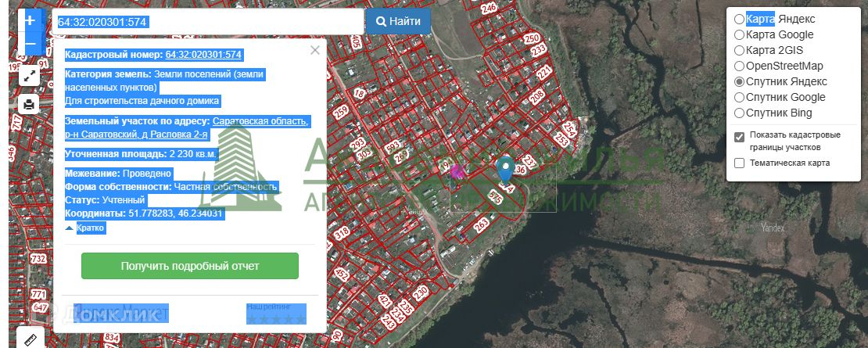Image resolution: width=868 pixels, height=348 pixels.
Task: Open cadastral number link 64:32:020301:574
Action: click(x=203, y=55)
